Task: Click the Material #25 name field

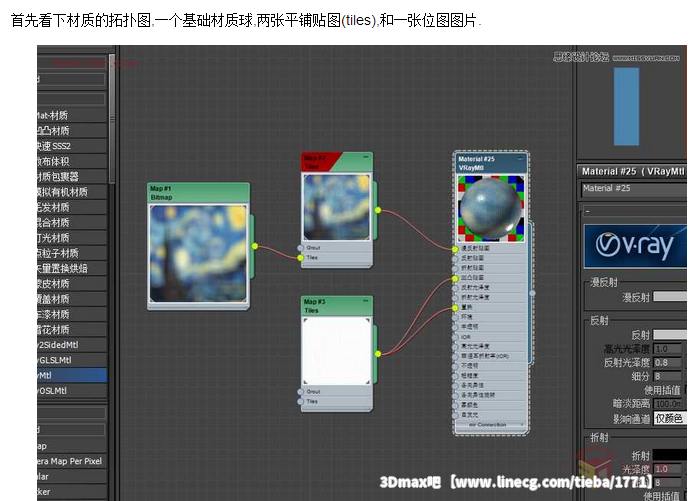Action: (634, 189)
